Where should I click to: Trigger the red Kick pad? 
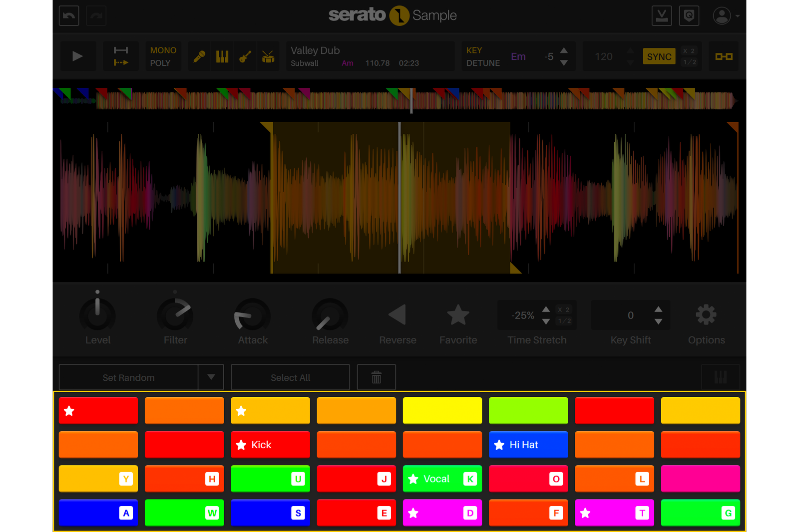270,444
